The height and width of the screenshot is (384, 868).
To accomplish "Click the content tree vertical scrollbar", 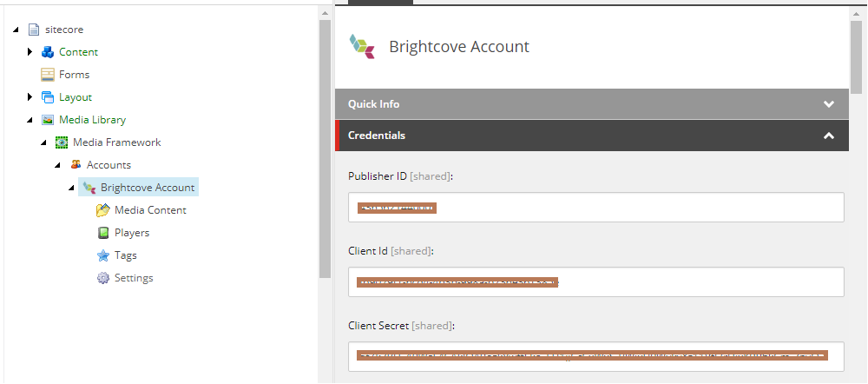I will coord(325,149).
